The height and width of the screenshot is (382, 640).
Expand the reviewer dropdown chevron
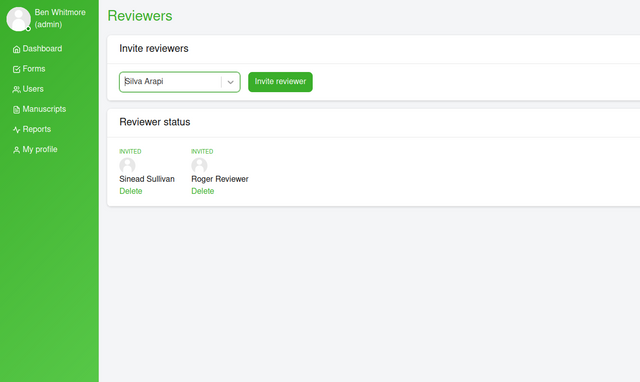point(231,82)
